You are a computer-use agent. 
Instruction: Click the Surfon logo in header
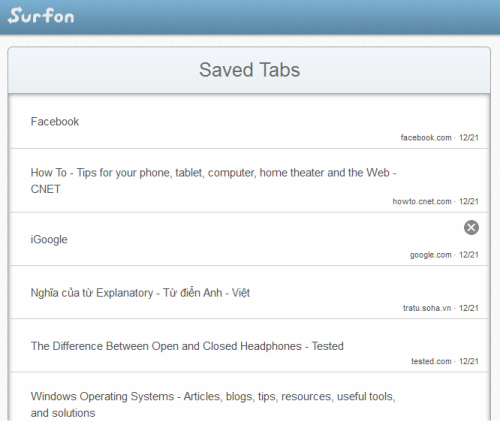(41, 16)
